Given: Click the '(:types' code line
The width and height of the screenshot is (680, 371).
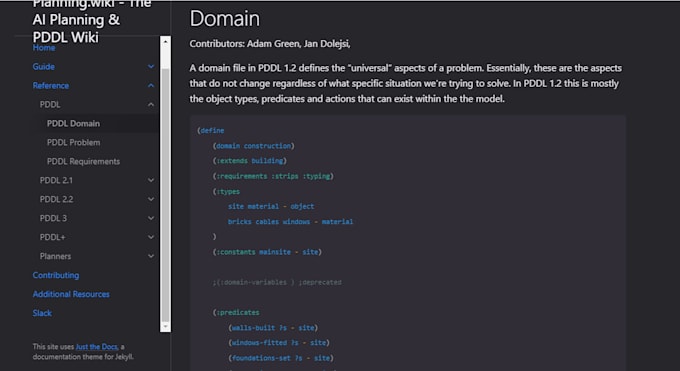Looking at the screenshot, I should 226,191.
